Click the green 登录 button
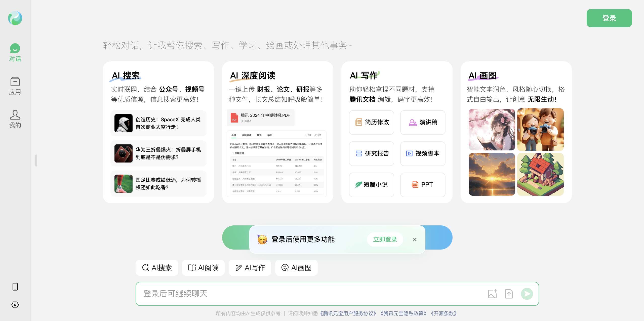644x321 pixels. point(609,18)
